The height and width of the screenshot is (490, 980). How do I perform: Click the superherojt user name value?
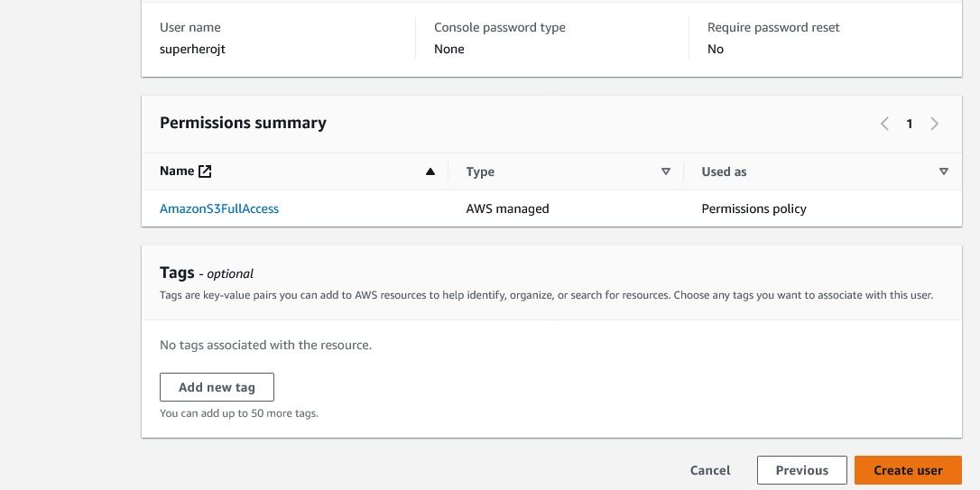point(192,49)
